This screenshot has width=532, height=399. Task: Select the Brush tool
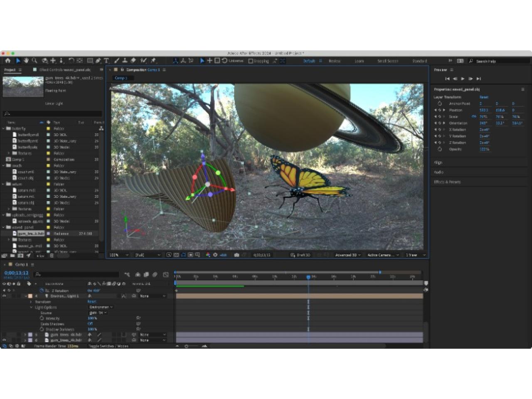tap(117, 61)
